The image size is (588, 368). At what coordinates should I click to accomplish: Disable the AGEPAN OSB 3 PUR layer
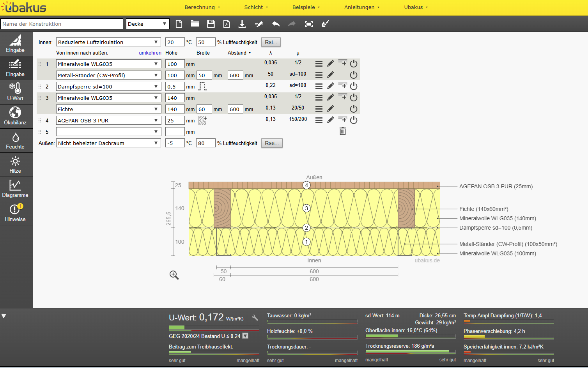pyautogui.click(x=354, y=120)
